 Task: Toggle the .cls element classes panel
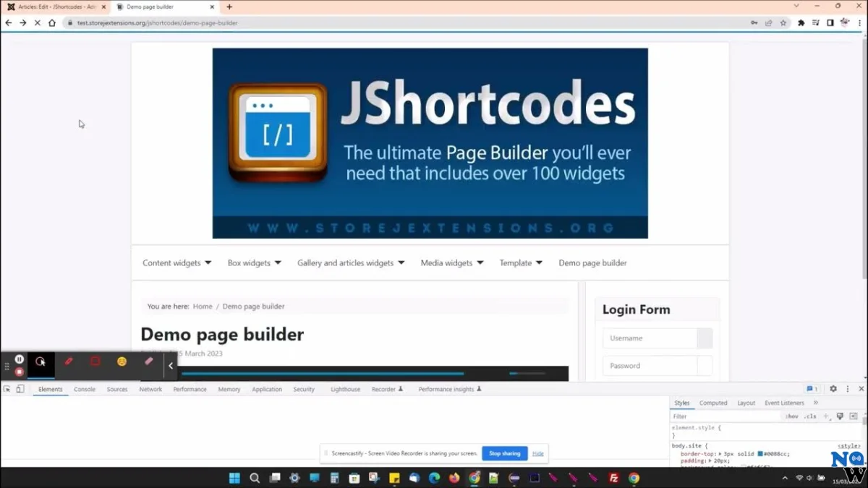pyautogui.click(x=810, y=416)
